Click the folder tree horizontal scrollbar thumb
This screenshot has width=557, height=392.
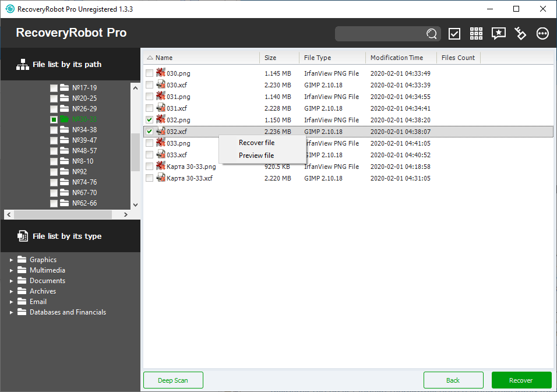point(63,214)
